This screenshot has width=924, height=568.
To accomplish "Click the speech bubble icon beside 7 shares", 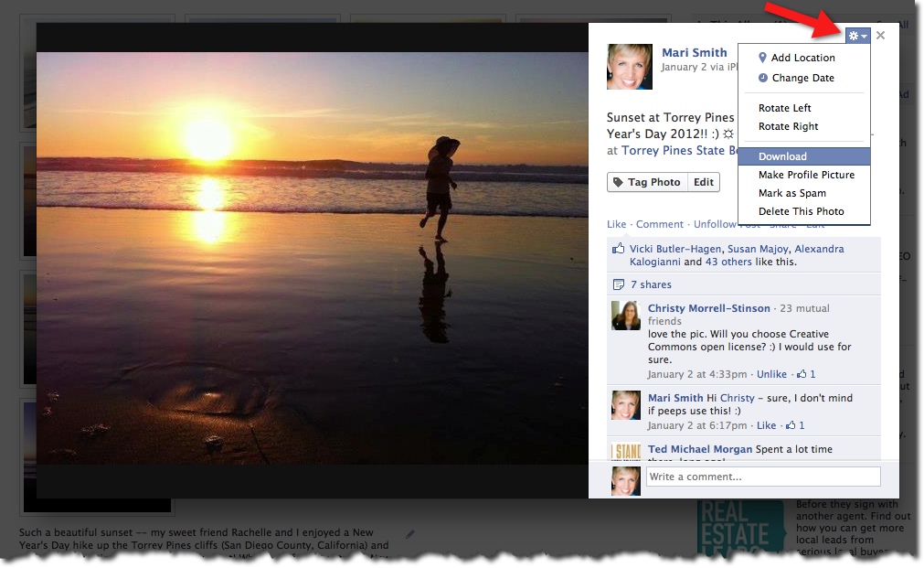I will tap(621, 284).
